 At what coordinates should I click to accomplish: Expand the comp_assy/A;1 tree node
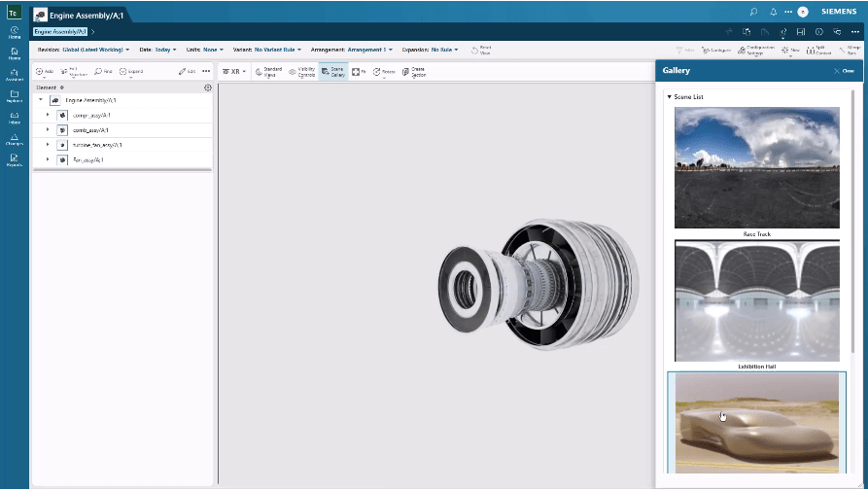(48, 115)
